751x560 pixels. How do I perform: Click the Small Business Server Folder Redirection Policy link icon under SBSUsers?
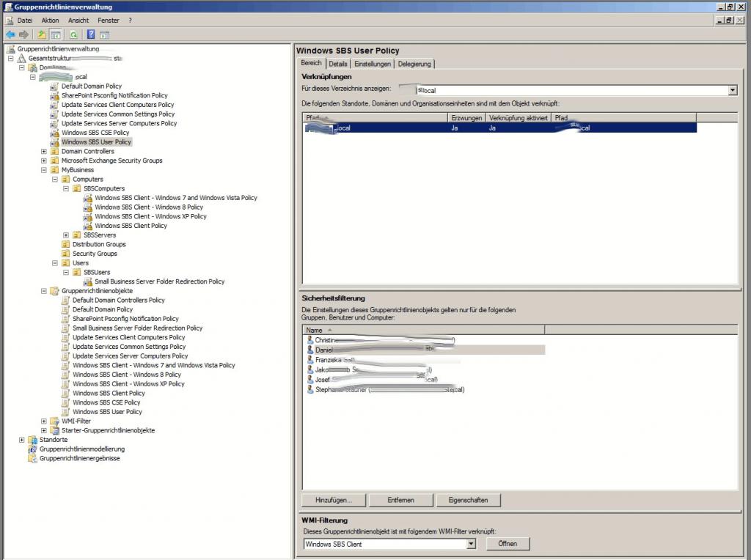coord(88,281)
